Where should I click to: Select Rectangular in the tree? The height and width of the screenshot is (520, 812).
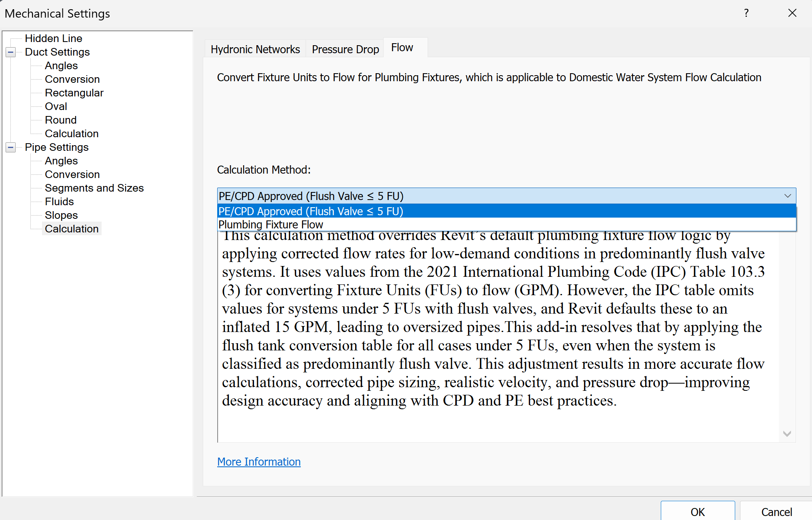click(x=74, y=93)
